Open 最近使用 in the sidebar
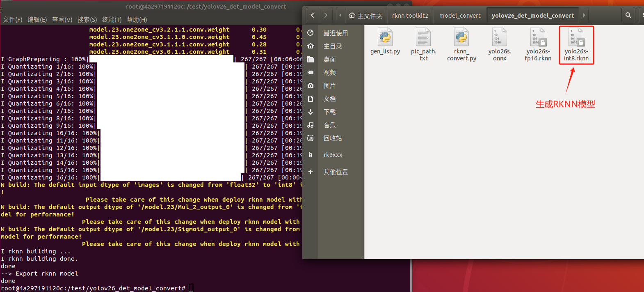 [336, 33]
